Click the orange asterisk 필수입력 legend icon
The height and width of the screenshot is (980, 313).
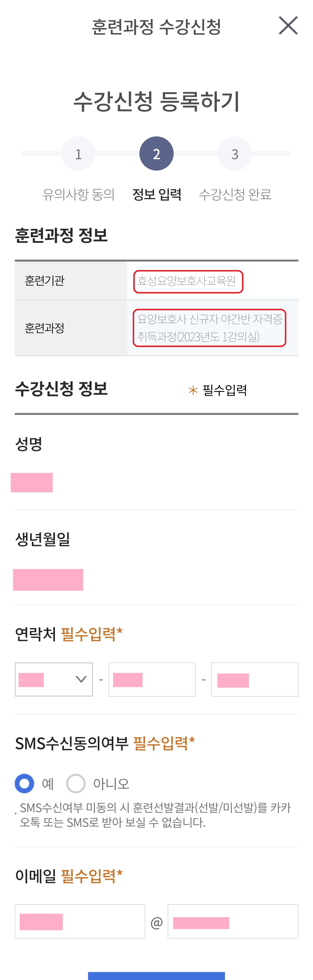[x=193, y=390]
